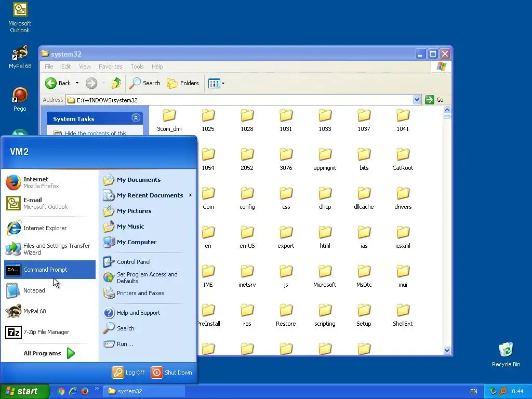
Task: Open the Run... dialog
Action: [x=148, y=344]
